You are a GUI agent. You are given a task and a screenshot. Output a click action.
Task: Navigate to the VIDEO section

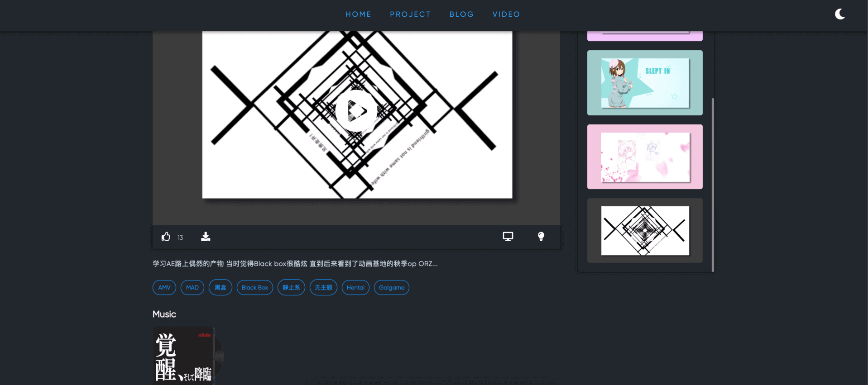(506, 14)
